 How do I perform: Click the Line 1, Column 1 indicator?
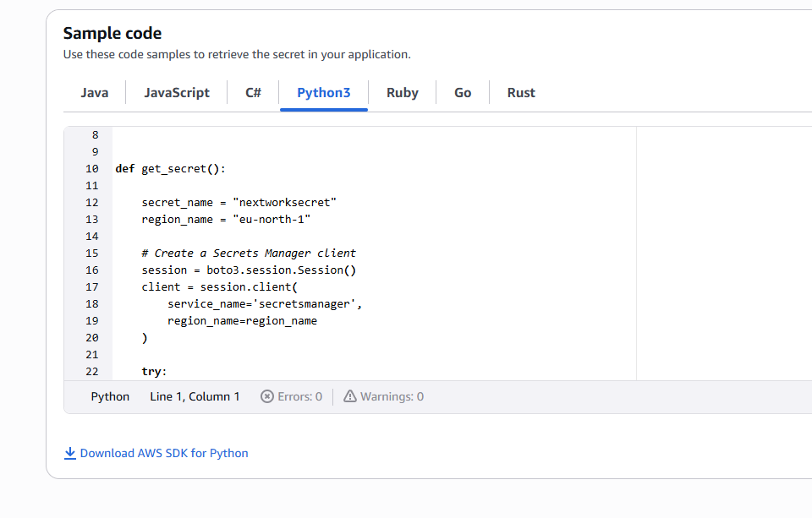[195, 395]
